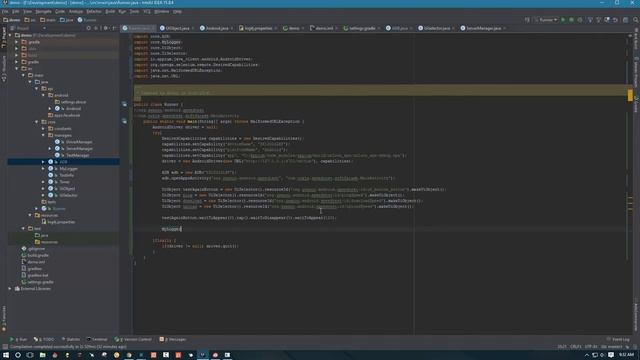The image size is (640, 360).
Task: Open the File menu
Action: tap(5, 11)
